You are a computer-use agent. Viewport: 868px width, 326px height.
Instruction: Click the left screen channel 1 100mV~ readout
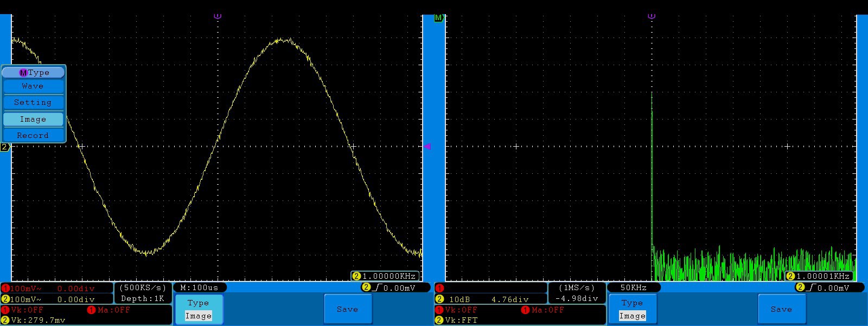click(x=25, y=289)
